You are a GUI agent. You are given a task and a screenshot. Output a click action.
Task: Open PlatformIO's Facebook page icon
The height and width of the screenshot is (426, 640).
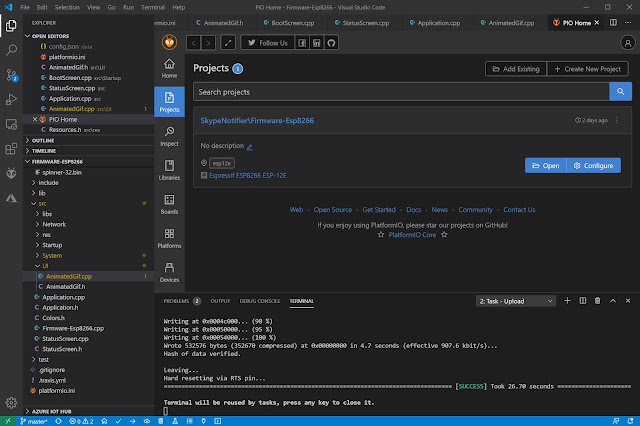302,43
